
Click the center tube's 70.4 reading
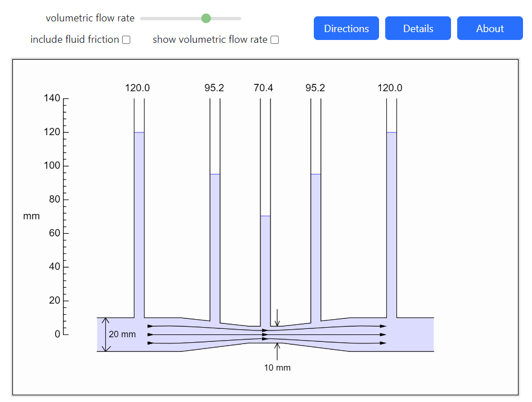pos(263,88)
